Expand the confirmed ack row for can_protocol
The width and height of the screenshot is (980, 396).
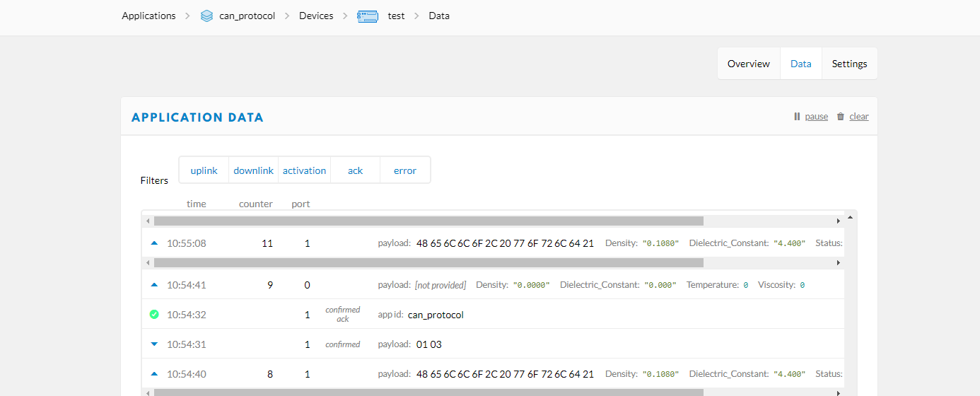(x=493, y=314)
